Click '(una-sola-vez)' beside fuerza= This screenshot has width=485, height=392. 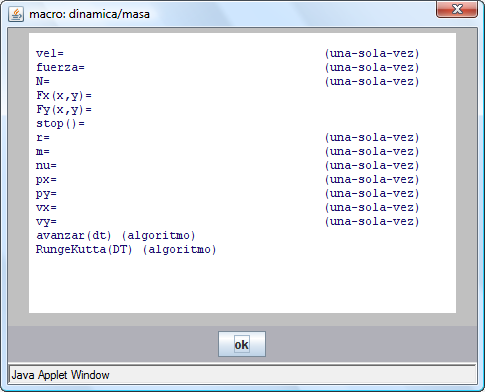372,68
